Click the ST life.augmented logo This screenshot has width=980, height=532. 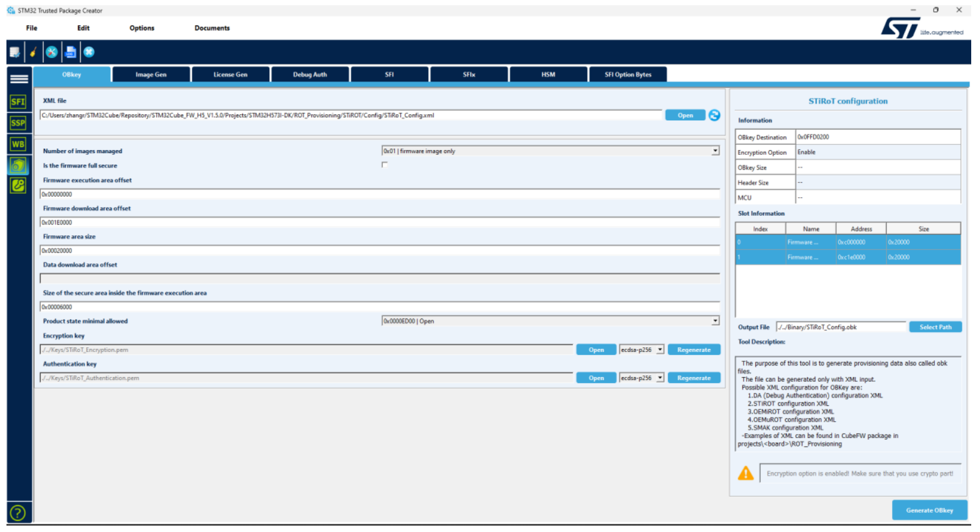pyautogui.click(x=922, y=28)
